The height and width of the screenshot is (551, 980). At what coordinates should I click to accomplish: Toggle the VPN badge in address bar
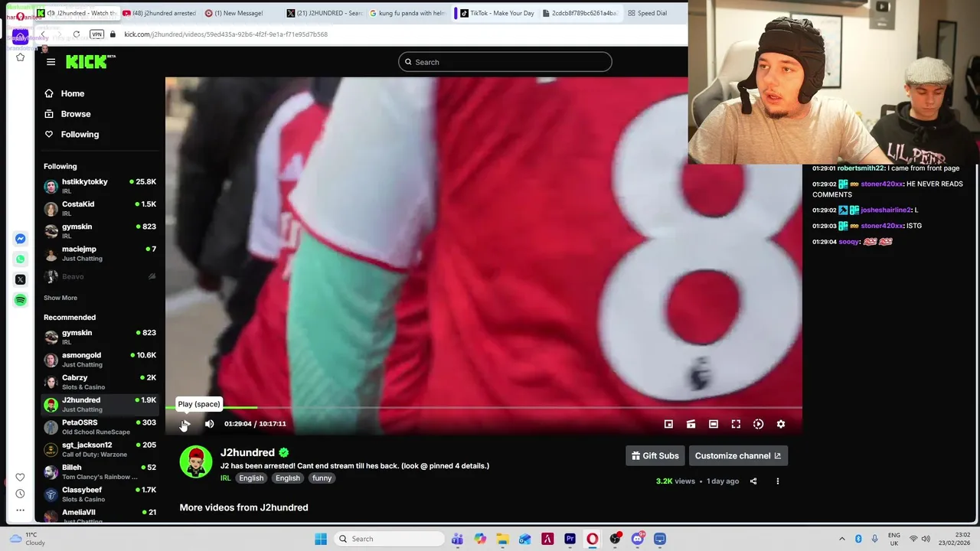[x=96, y=34]
